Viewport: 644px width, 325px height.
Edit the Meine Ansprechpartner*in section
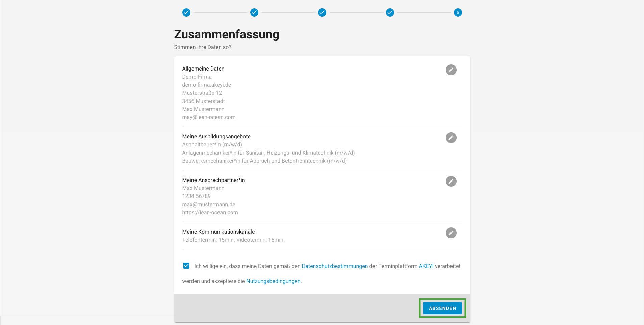[x=451, y=181]
